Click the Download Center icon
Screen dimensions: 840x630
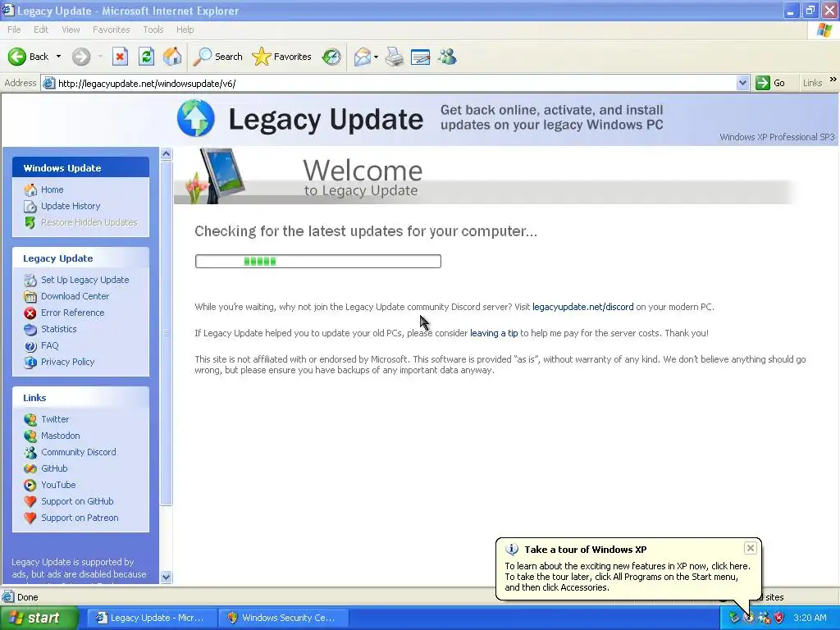[30, 296]
